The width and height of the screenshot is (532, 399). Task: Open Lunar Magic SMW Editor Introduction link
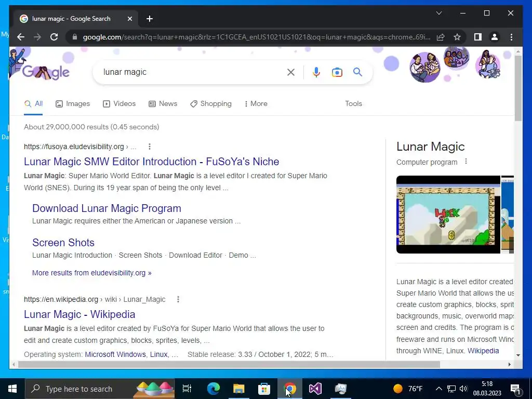coord(151,162)
